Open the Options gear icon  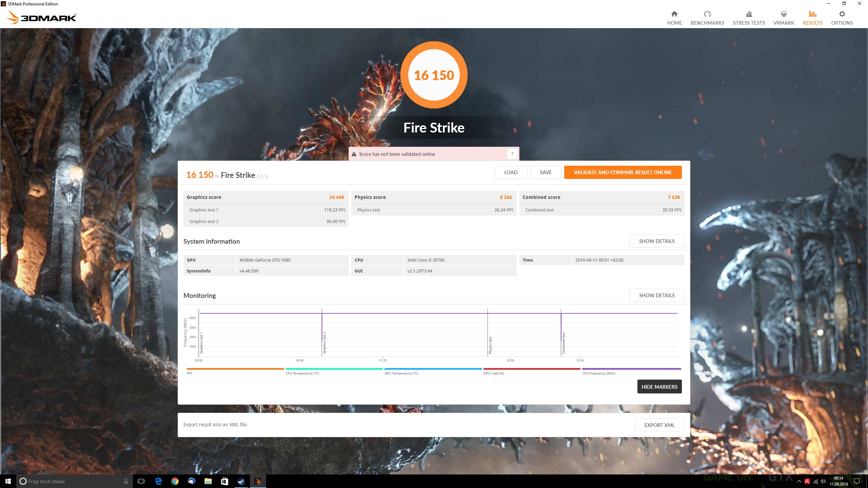(842, 14)
